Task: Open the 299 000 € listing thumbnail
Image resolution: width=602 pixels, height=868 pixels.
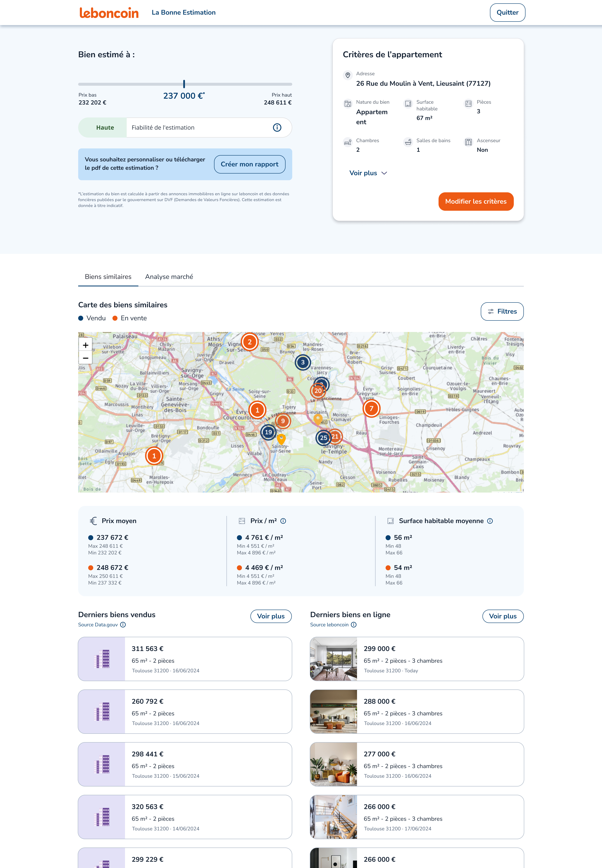Action: click(333, 659)
